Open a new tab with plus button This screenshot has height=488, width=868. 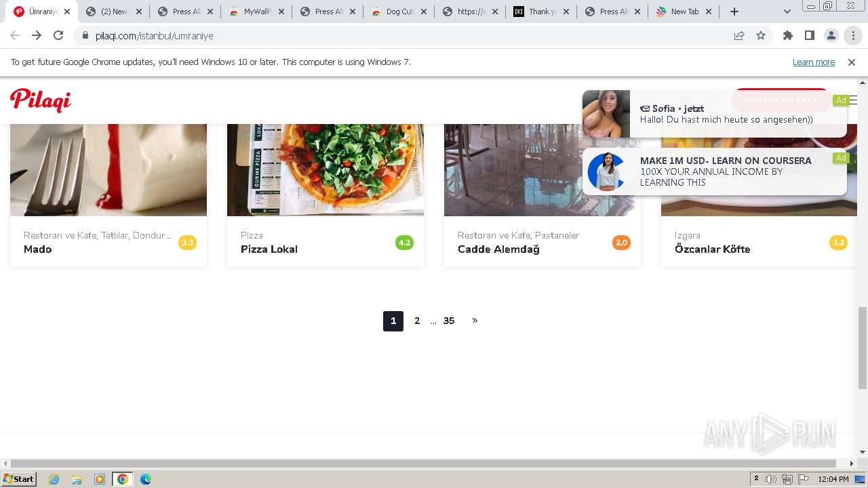click(734, 12)
